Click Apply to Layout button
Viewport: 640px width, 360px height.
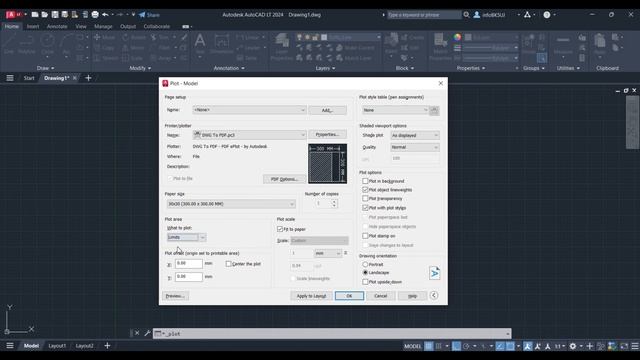(x=311, y=296)
